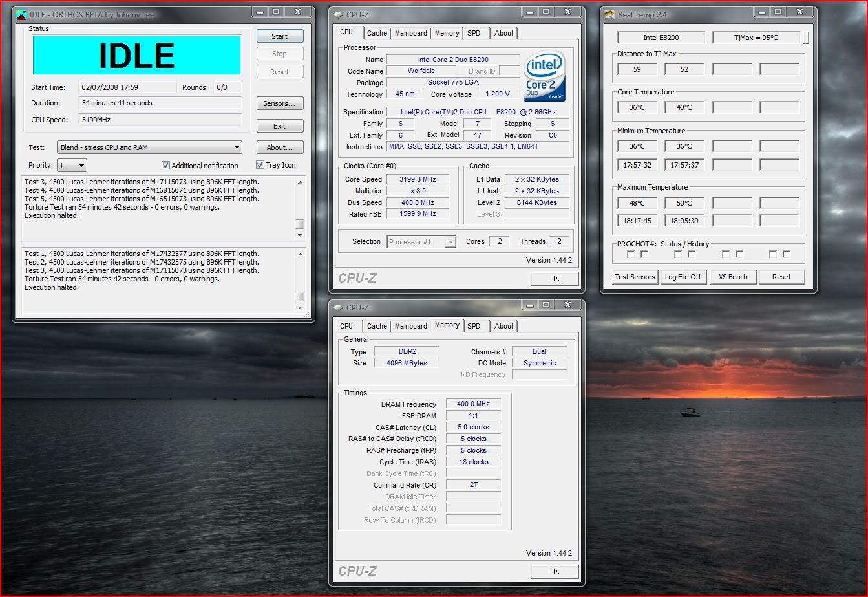868x597 pixels.
Task: Click upper CPU-Z window's title bar icon
Action: point(337,14)
